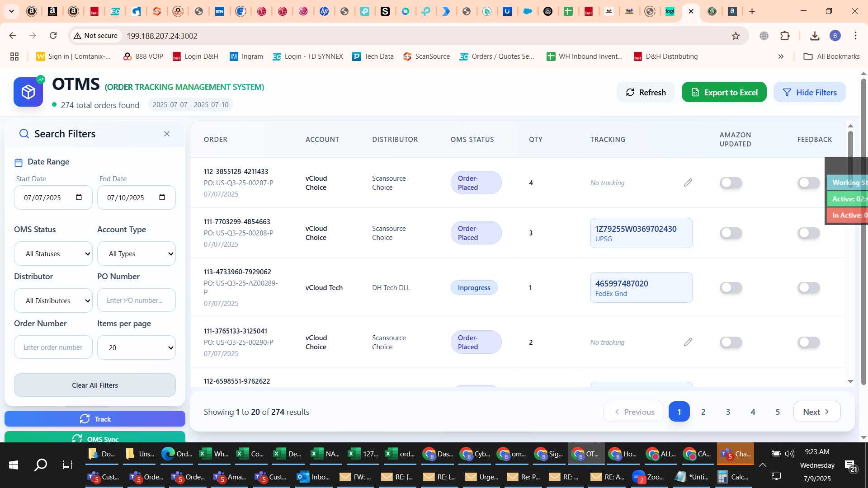Screen dimensions: 868x488
Task: Click Not secure site info icon
Action: (x=96, y=36)
